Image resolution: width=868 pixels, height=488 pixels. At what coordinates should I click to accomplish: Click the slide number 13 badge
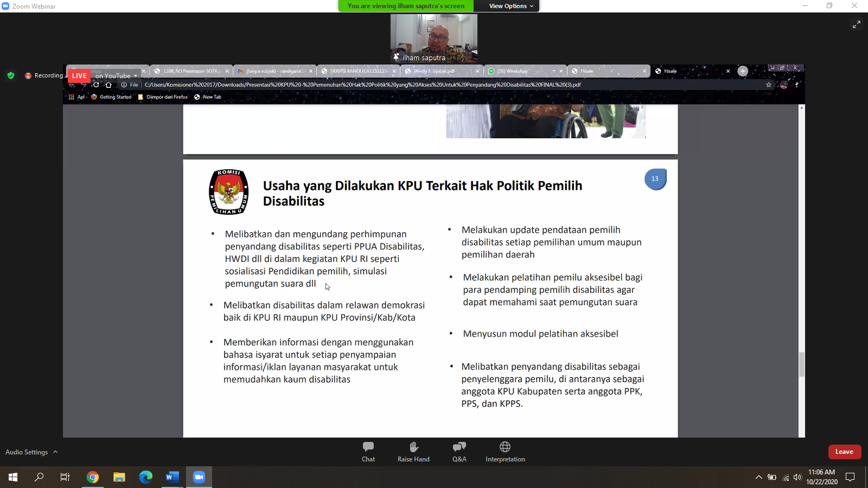point(655,179)
